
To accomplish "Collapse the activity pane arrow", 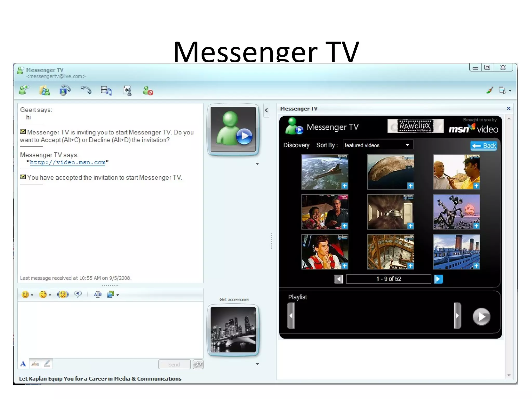I will pos(266,110).
